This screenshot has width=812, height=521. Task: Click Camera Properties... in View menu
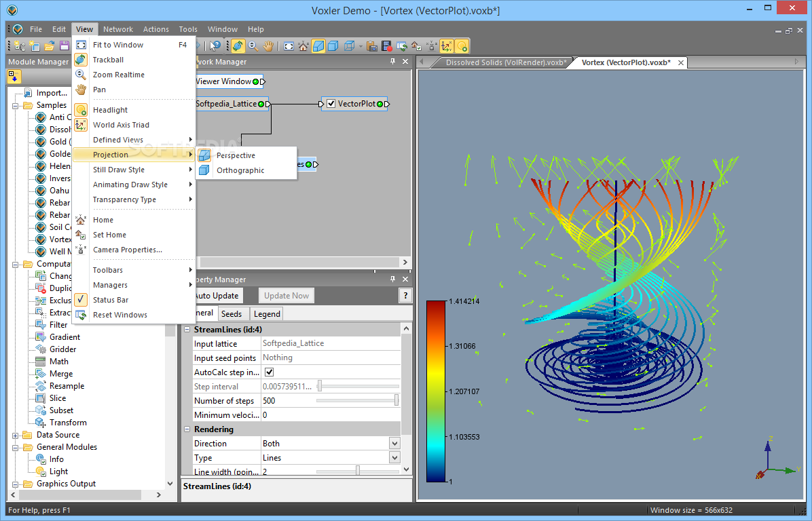click(134, 250)
